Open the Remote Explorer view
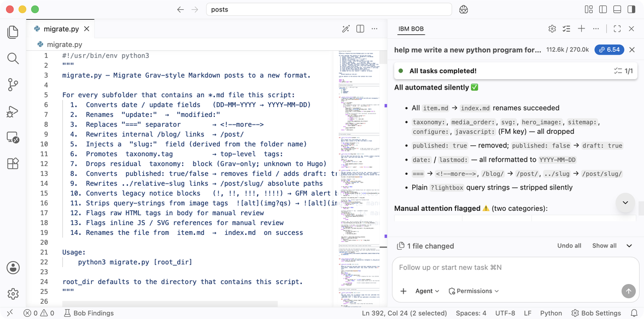The width and height of the screenshot is (644, 319). (x=13, y=138)
